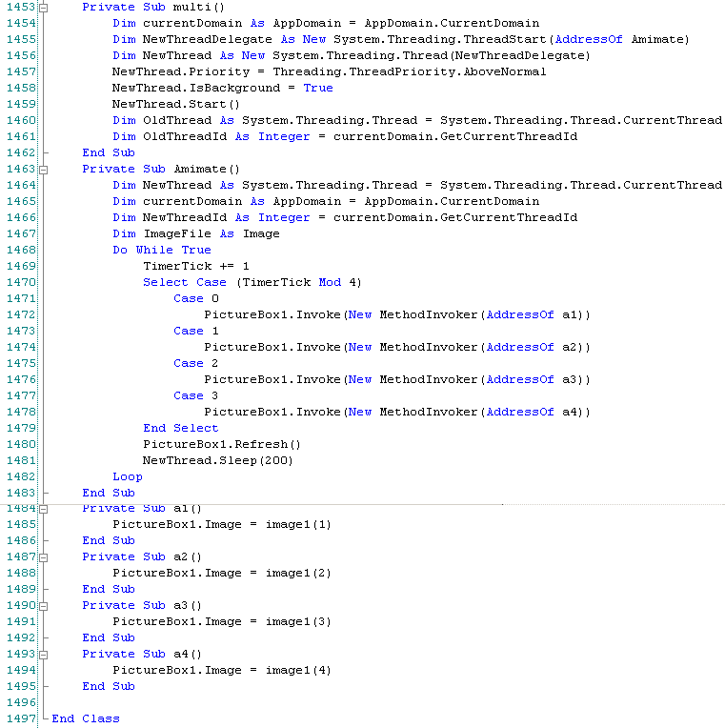Click 'GetCurrentThreadId' on line 1466
The image size is (725, 728).
click(509, 218)
